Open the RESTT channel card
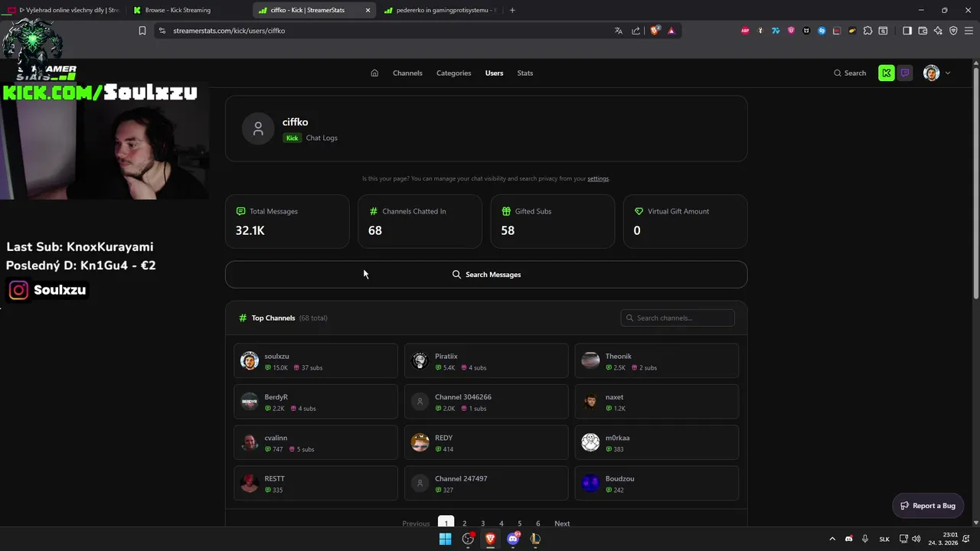The image size is (980, 551). click(x=315, y=484)
